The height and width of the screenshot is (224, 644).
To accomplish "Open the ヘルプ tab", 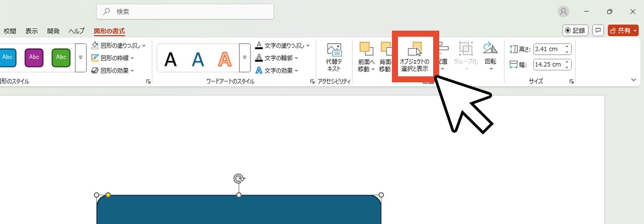I will [76, 31].
